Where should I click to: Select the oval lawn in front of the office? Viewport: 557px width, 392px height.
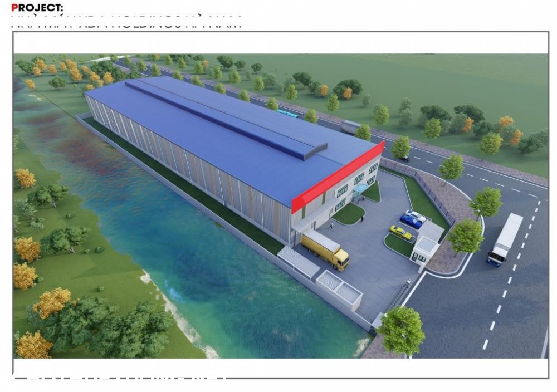[349, 213]
